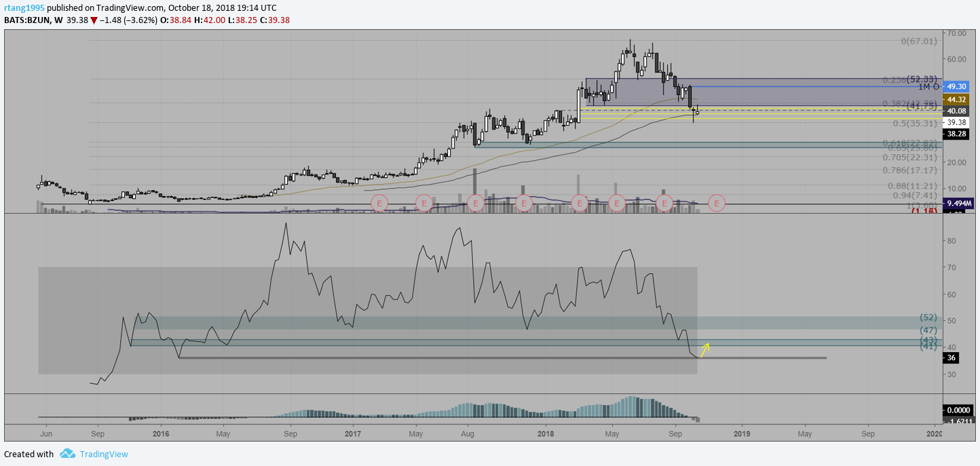Click the Aug label on the time axis
The image size is (980, 466).
coord(468,433)
